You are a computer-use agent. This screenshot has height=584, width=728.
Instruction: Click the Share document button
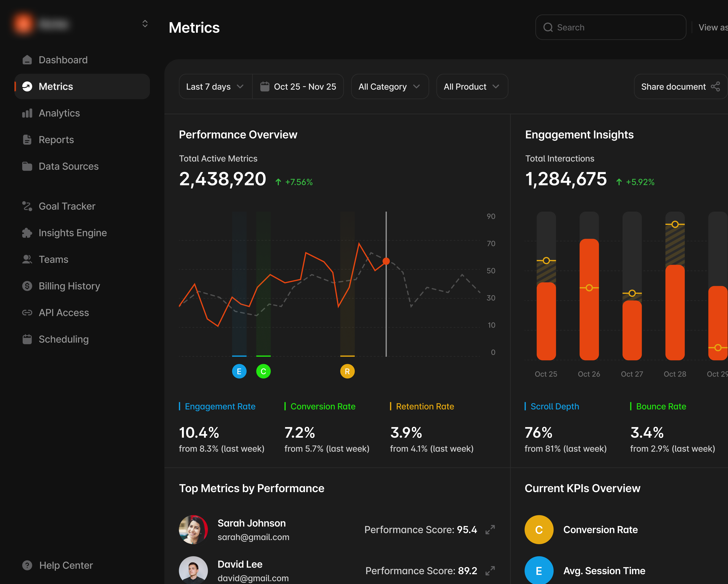pyautogui.click(x=680, y=87)
